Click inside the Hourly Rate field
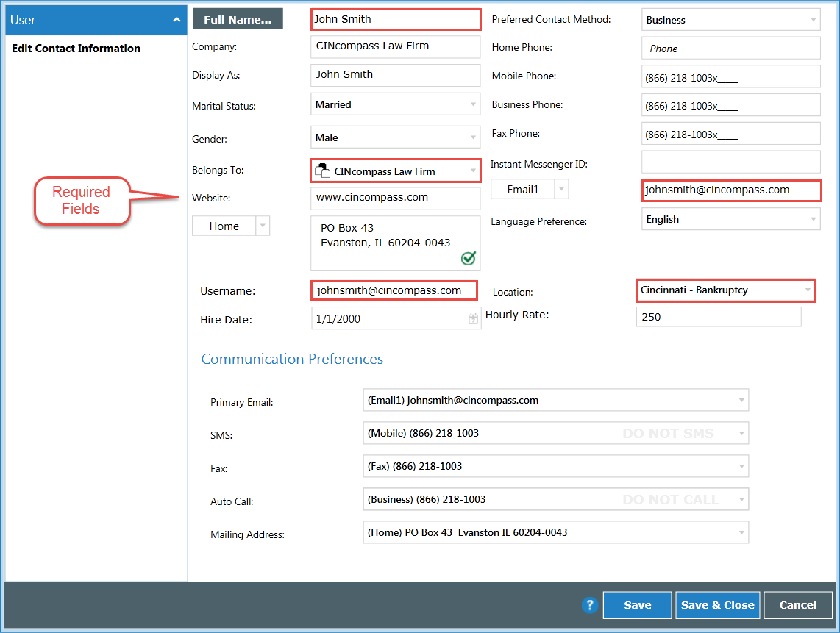Image resolution: width=840 pixels, height=633 pixels. (x=719, y=316)
